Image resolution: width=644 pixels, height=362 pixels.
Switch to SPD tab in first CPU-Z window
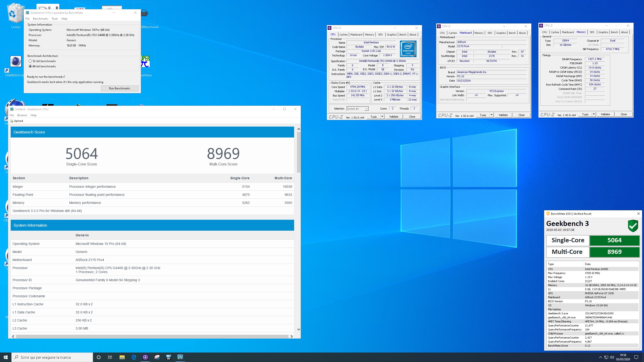pyautogui.click(x=380, y=35)
